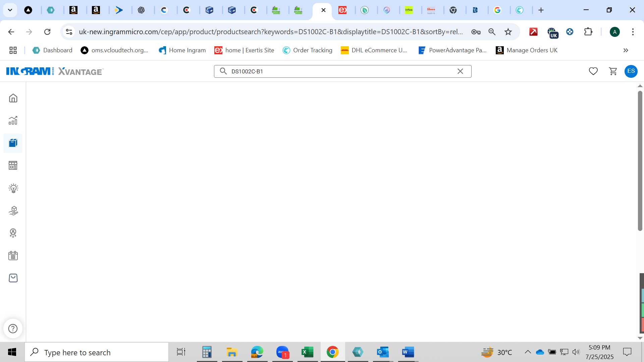Open the Chrome profile A avatar
644x362 pixels.
pos(614,32)
